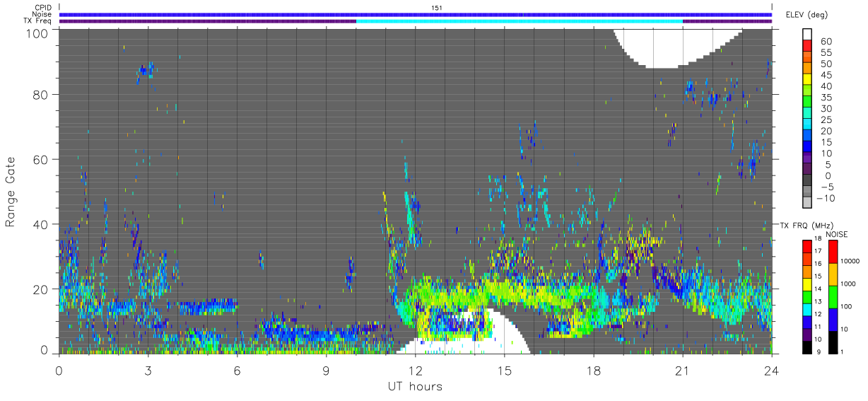Click the ELEV colorbar label '45'
The height and width of the screenshot is (401, 868).
tap(826, 75)
